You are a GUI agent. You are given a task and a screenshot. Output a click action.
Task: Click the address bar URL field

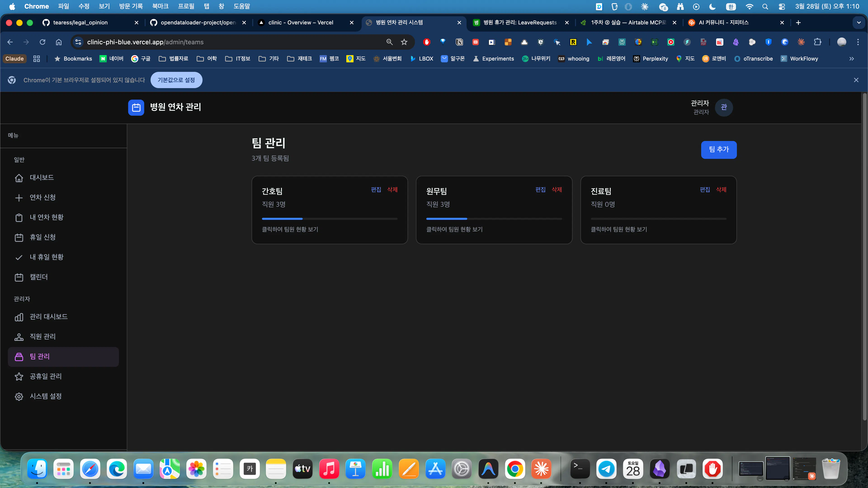click(x=233, y=42)
